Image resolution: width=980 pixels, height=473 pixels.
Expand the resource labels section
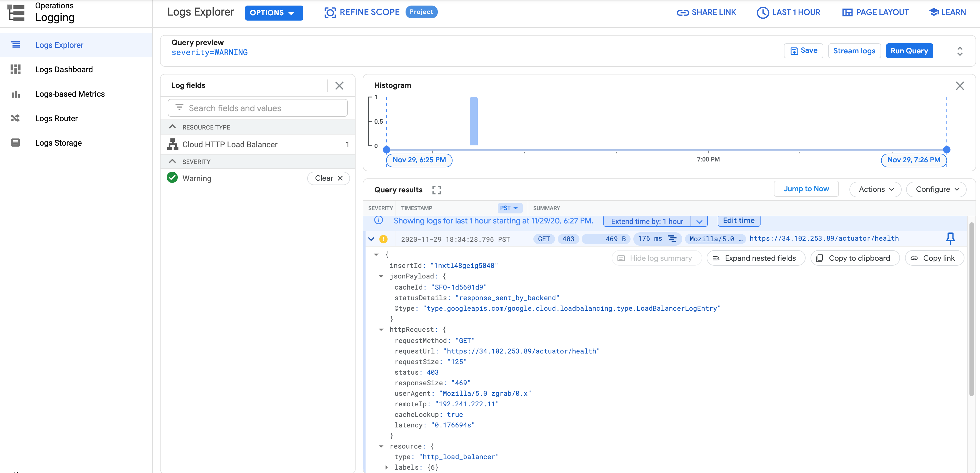[386, 467]
